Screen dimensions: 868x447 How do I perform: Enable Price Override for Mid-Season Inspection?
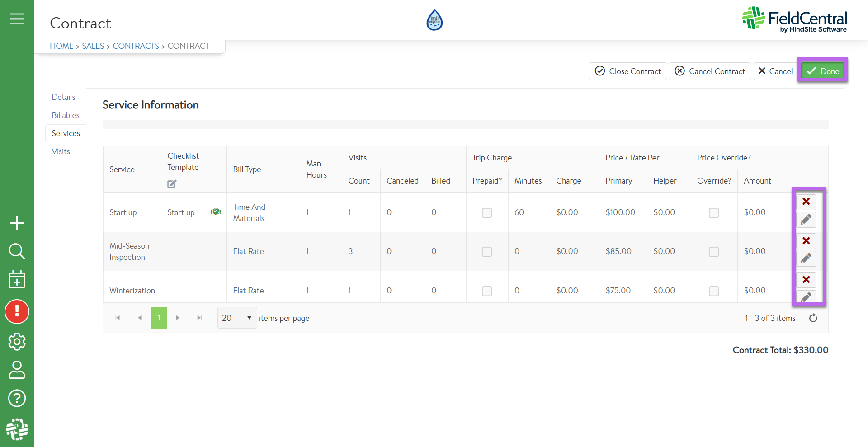pos(713,252)
